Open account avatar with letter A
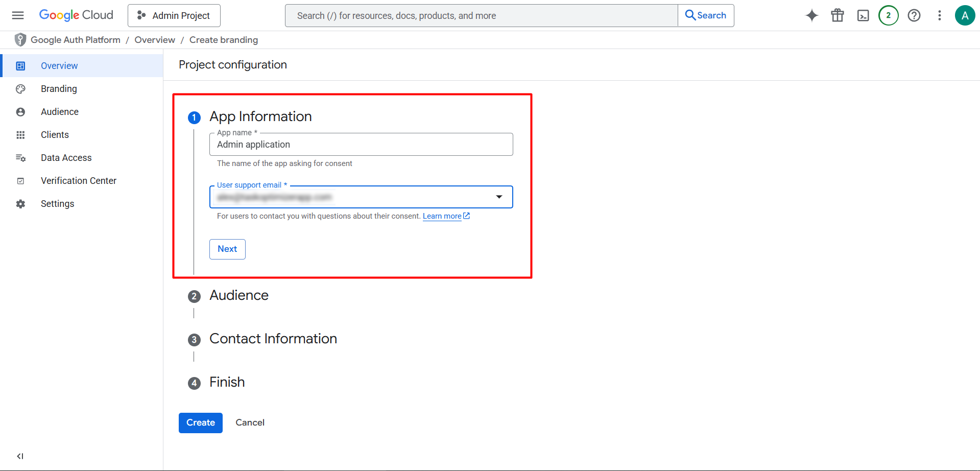Viewport: 980px width, 471px height. (965, 15)
